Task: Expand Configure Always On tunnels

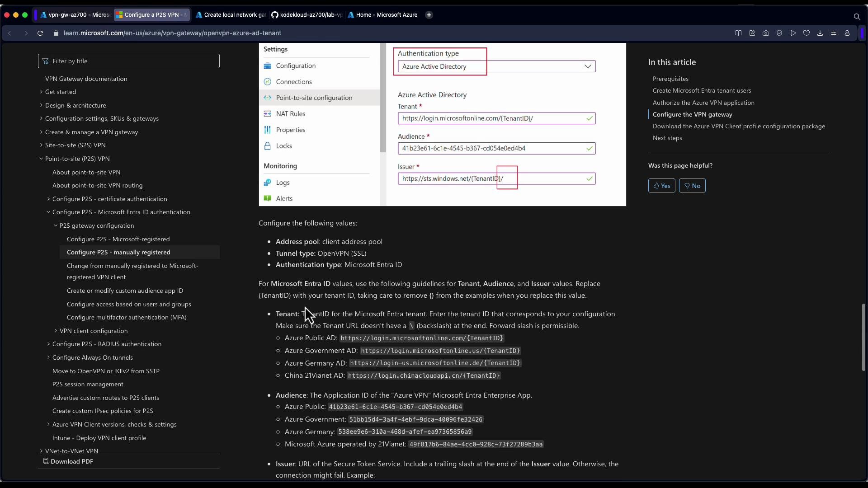Action: pyautogui.click(x=48, y=357)
